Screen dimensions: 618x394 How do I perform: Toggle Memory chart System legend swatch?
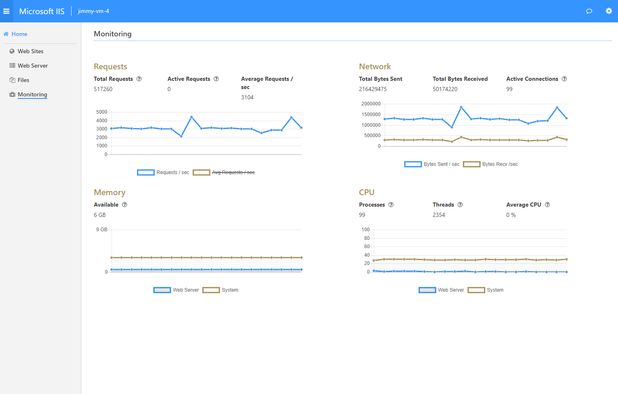point(211,290)
